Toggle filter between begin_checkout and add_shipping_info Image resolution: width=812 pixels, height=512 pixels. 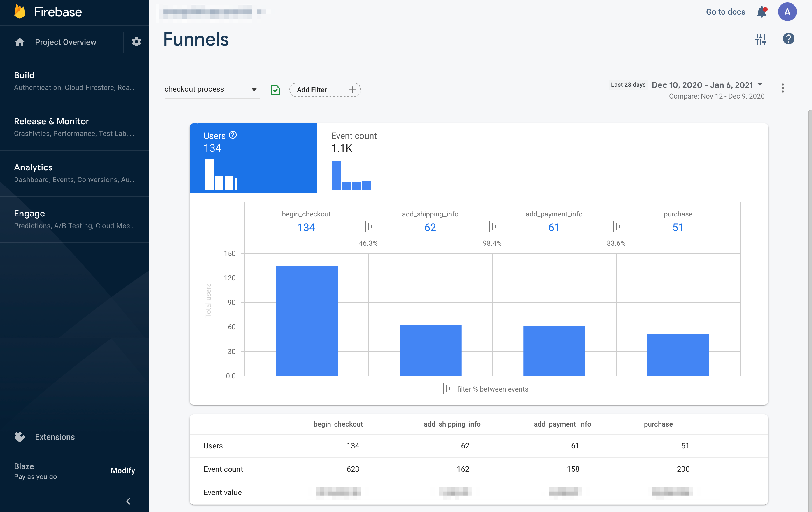368,226
